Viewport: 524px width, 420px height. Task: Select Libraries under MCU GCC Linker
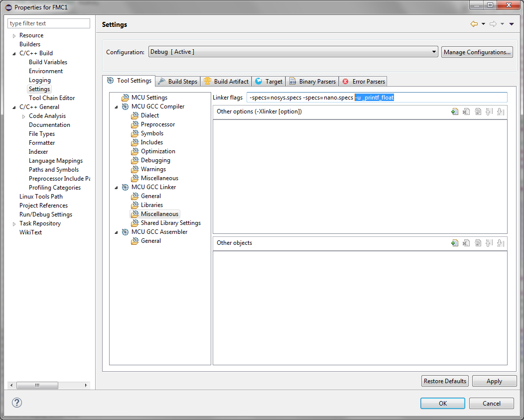[x=151, y=205]
